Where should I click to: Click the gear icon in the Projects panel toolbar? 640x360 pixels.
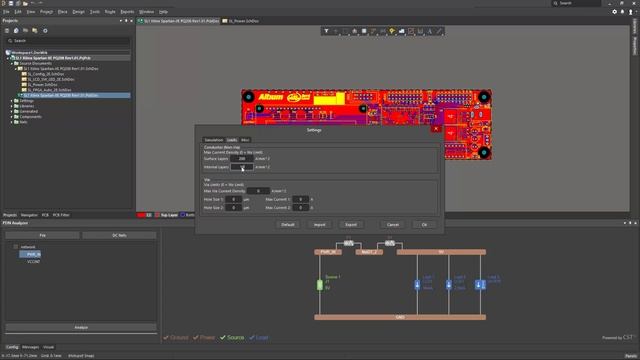point(45,31)
